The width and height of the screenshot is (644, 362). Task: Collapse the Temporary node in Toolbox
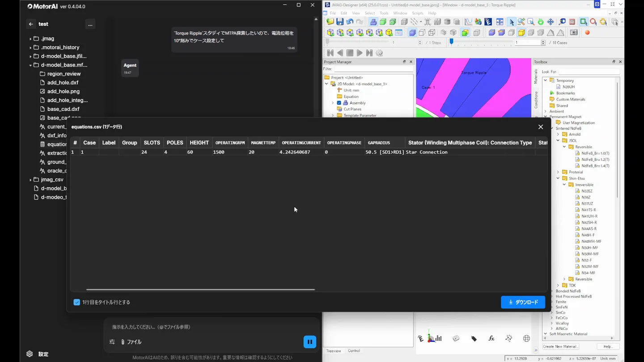pyautogui.click(x=546, y=80)
